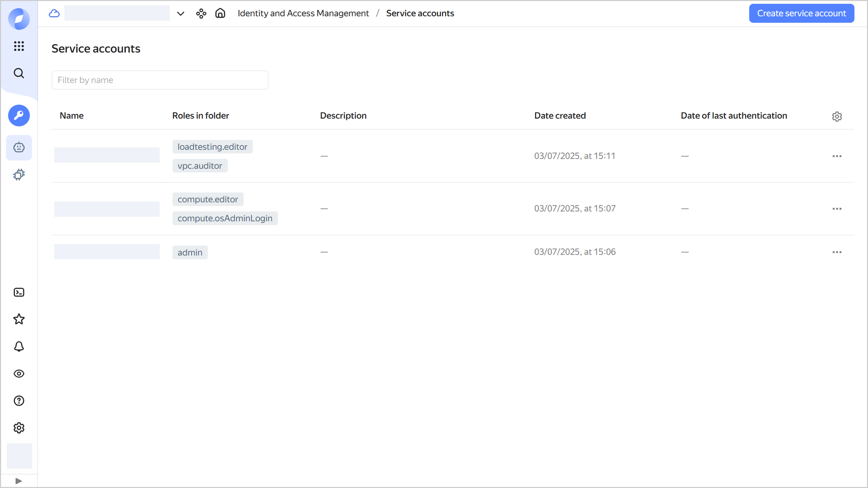
Task: Select the Service accounts breadcrumb item
Action: tap(420, 13)
